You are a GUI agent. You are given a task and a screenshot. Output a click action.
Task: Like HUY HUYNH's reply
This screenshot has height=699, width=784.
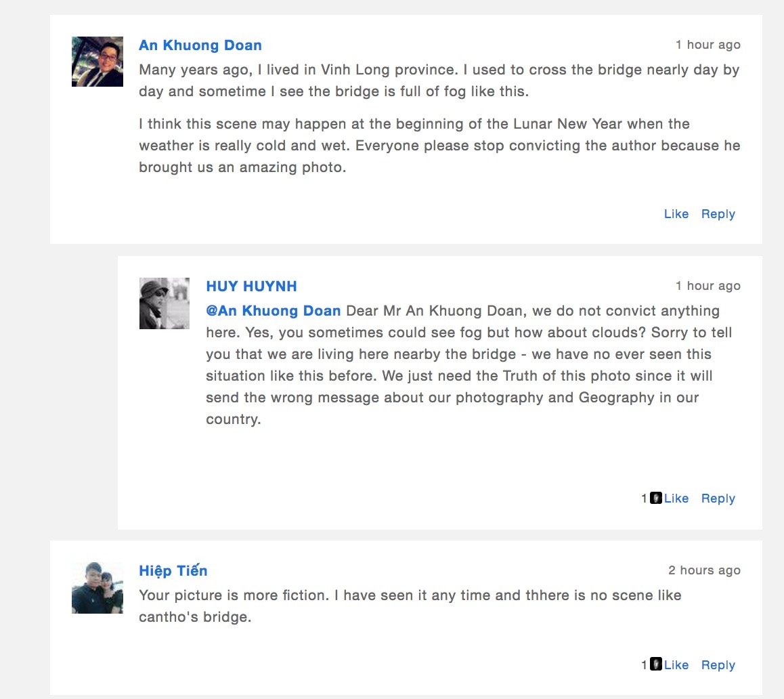[x=676, y=499]
